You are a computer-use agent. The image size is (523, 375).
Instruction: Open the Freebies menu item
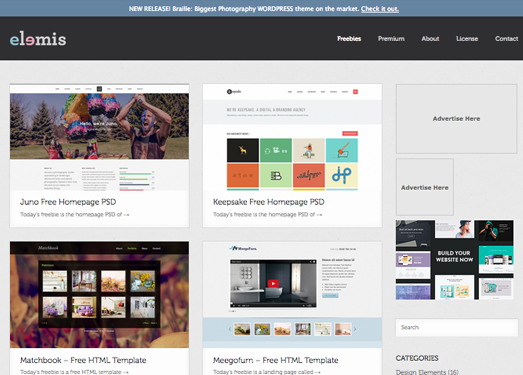[x=349, y=39]
